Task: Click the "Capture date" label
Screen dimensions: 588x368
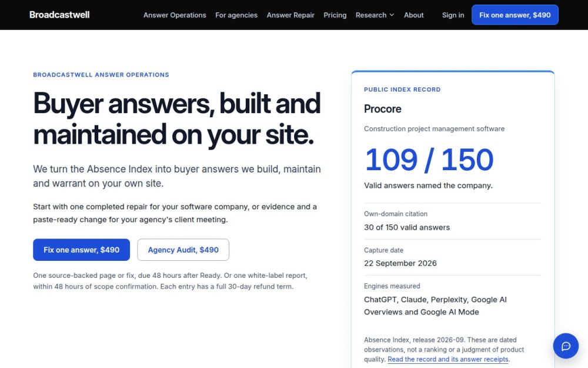Action: (383, 250)
